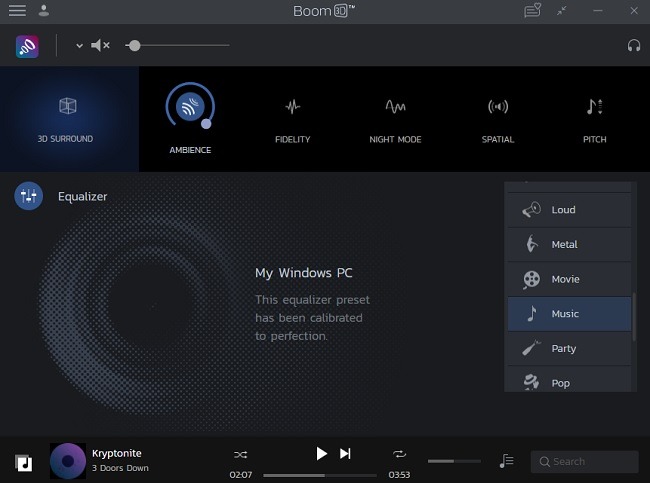Seek in the track progress bar
Image resolution: width=650 pixels, height=483 pixels.
pos(320,475)
